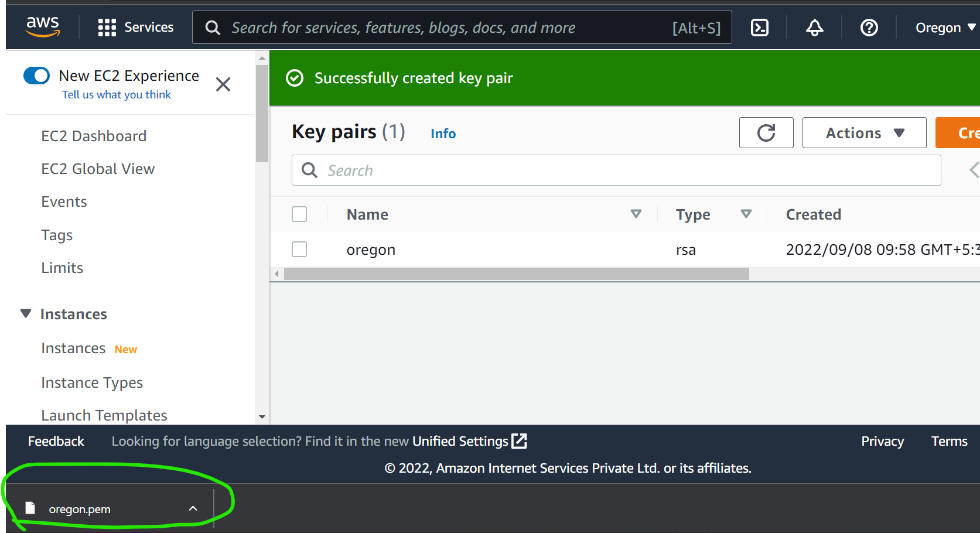Screen dimensions: 980x533
Task: Open EC2 Dashboard in sidebar
Action: click(94, 136)
